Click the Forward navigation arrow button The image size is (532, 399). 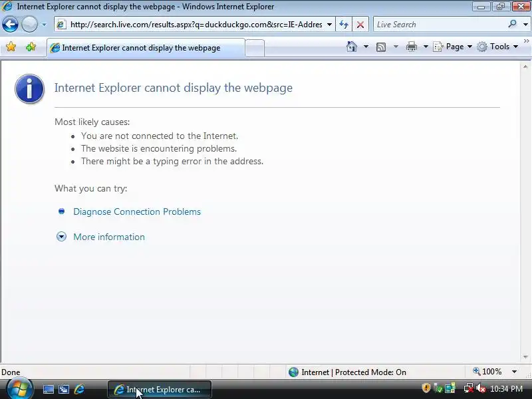coord(29,25)
